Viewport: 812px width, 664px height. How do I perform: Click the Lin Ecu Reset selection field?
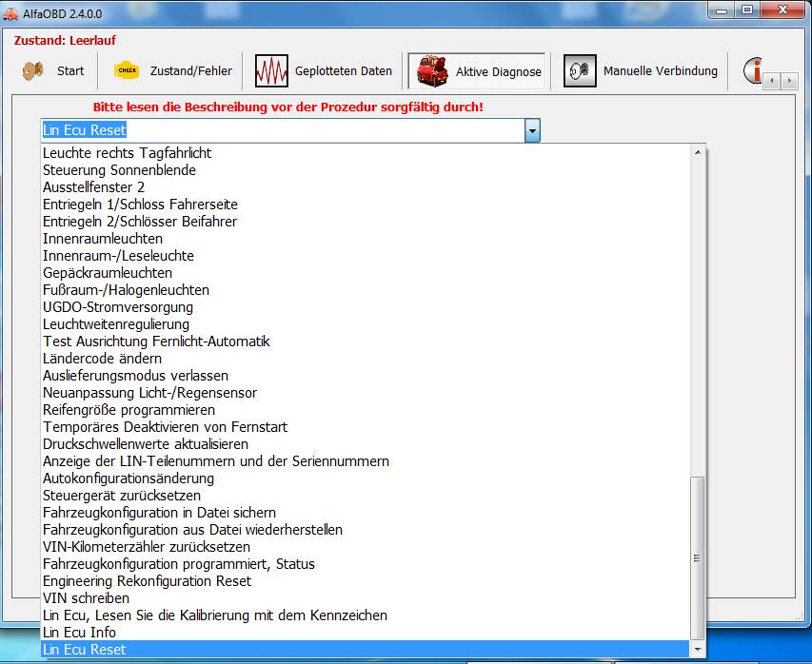click(x=282, y=130)
